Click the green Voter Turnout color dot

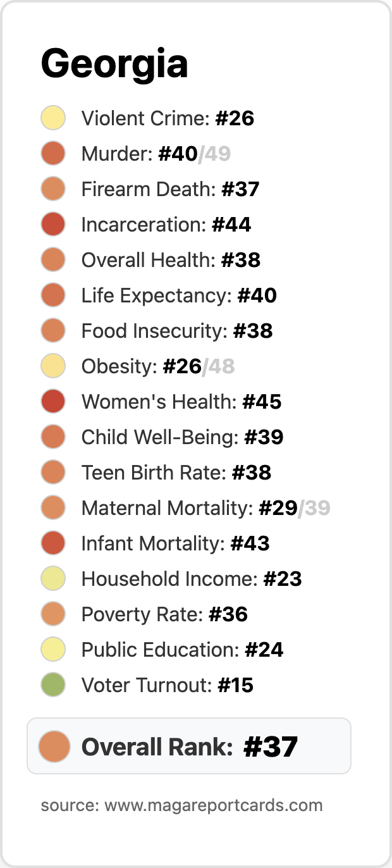click(53, 685)
